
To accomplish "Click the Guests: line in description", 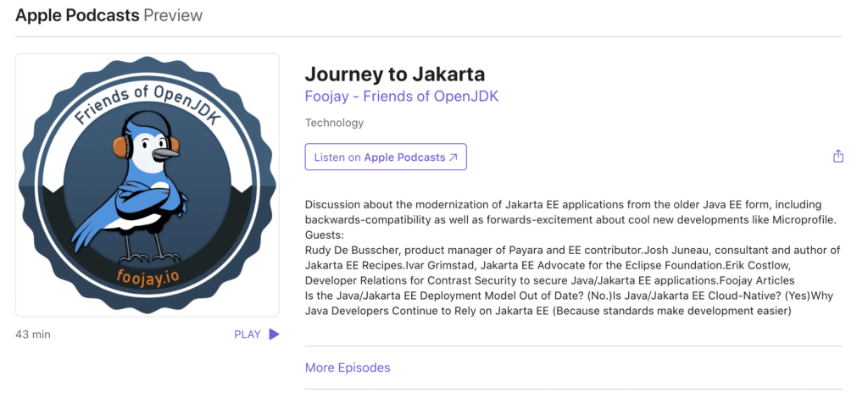I will 324,235.
